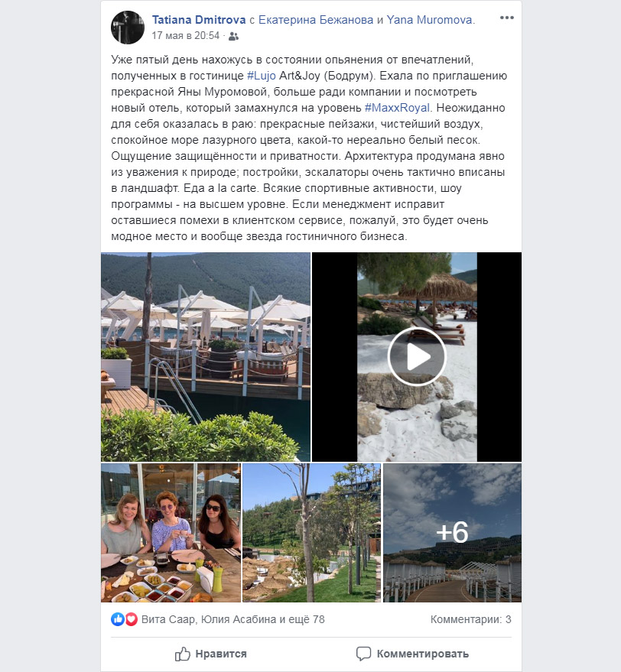This screenshot has width=621, height=672.
Task: Open the photo of three women dining
Action: click(x=171, y=533)
